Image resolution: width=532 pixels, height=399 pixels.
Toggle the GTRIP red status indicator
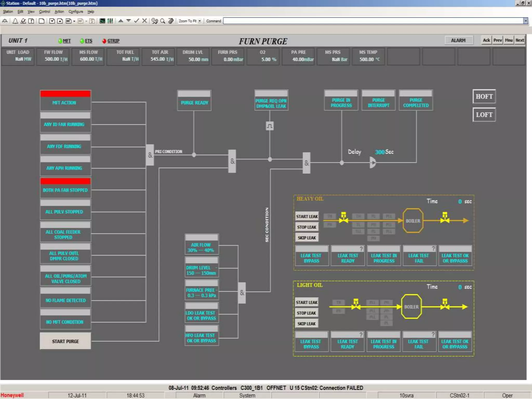[104, 41]
